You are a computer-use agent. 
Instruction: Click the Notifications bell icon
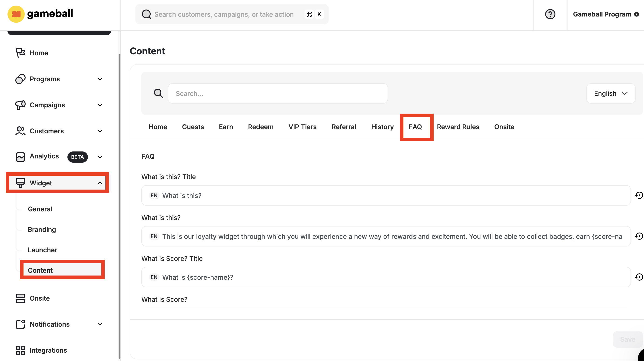(x=20, y=324)
